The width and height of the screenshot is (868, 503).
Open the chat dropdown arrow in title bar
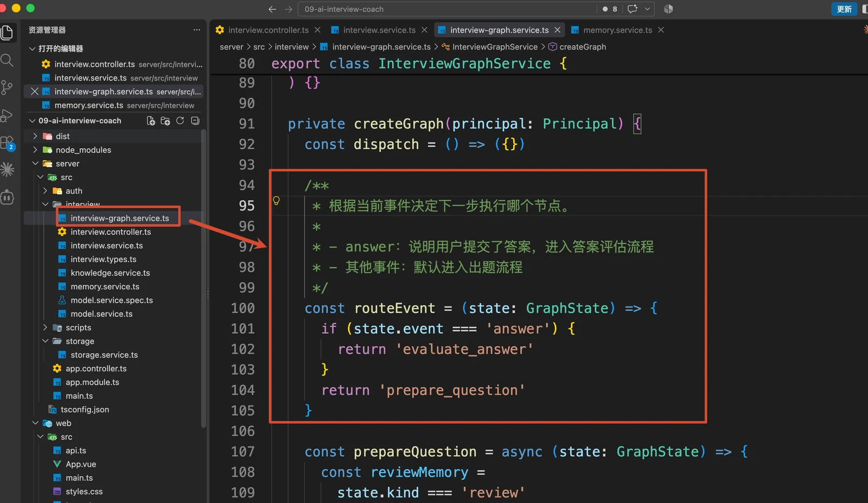647,9
